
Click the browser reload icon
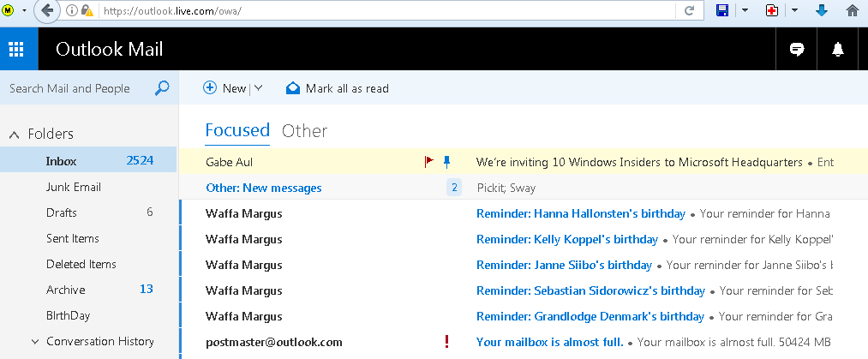pyautogui.click(x=689, y=11)
